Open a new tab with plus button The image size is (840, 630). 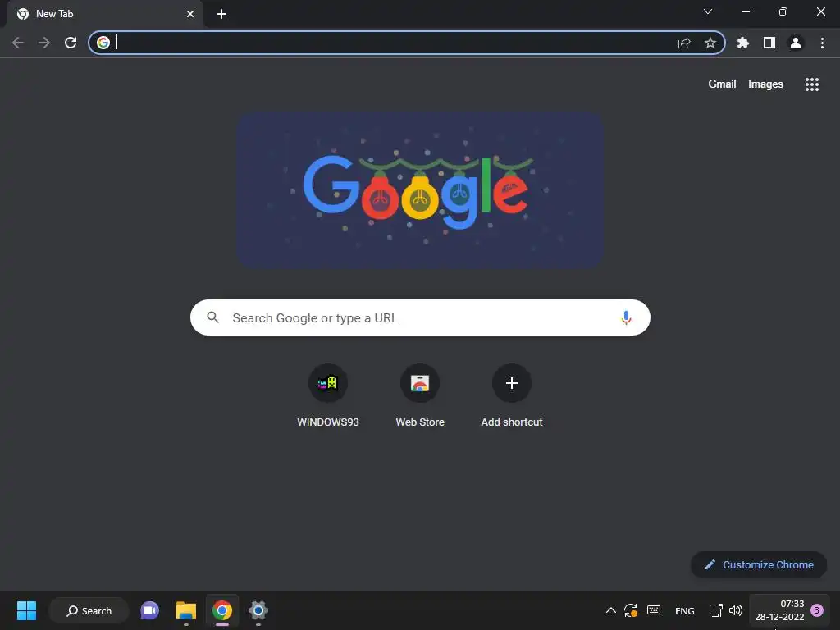click(221, 14)
